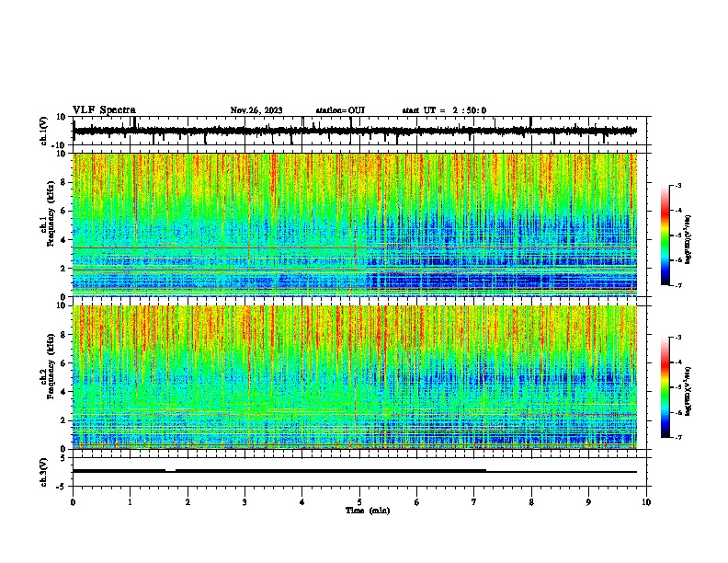Click the ch.3 black signal trace
The width and height of the screenshot is (728, 563).
(x=355, y=471)
